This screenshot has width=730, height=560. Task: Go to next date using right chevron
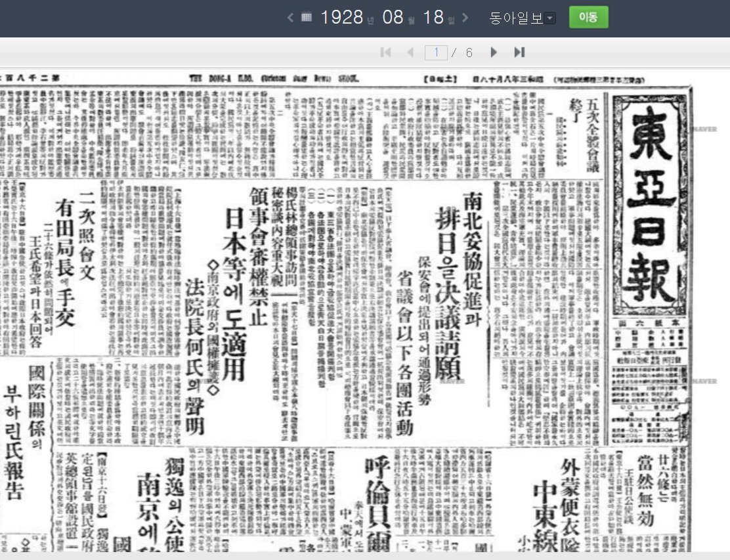(x=465, y=18)
